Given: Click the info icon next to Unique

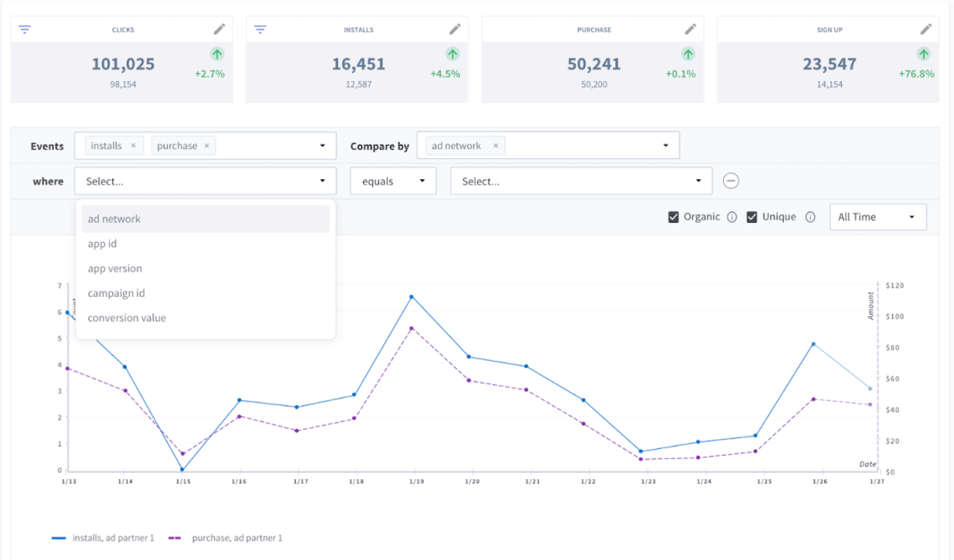Looking at the screenshot, I should click(x=810, y=217).
